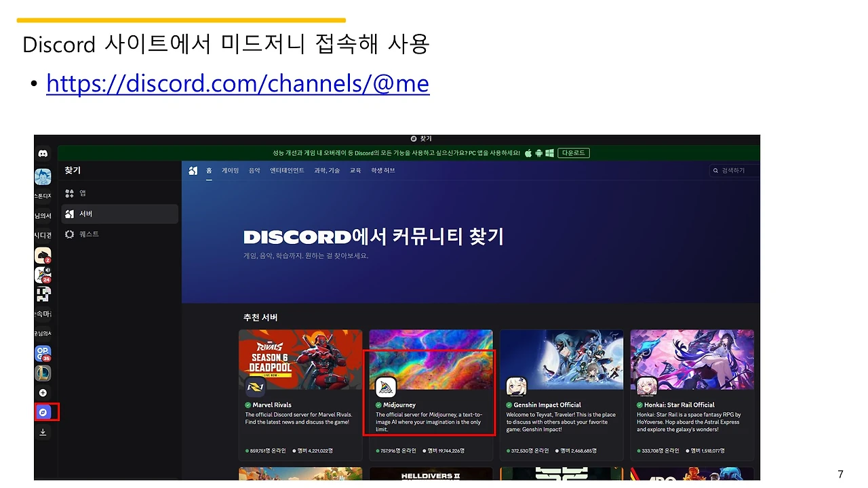
Task: Click the 검색하기 search field
Action: [734, 170]
